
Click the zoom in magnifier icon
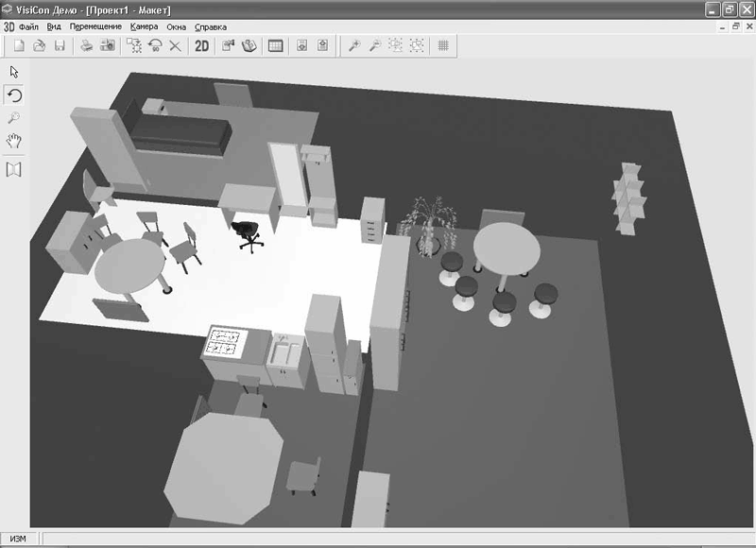click(354, 45)
